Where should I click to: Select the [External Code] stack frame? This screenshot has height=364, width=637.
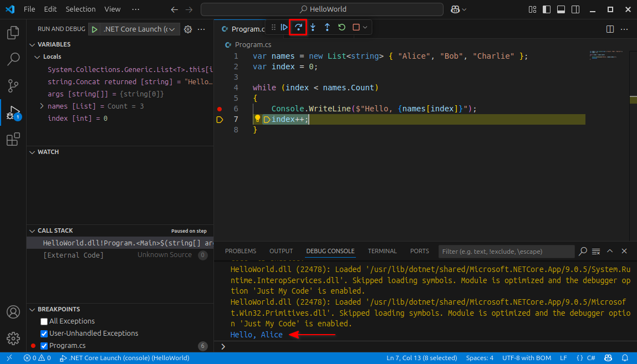click(120, 255)
